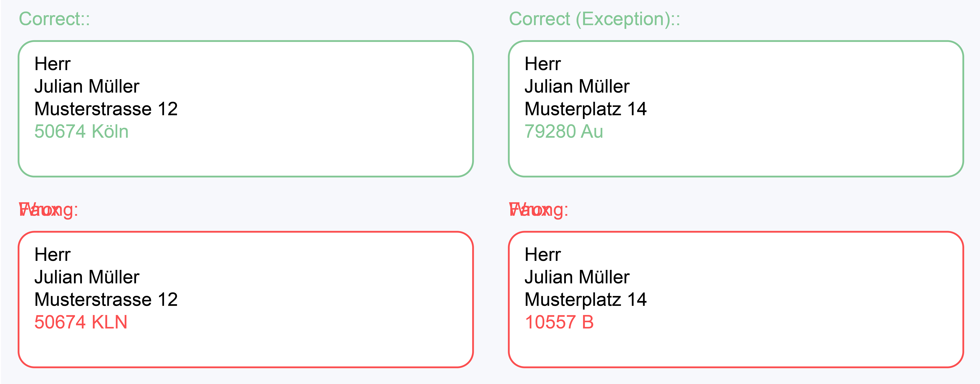The image size is (980, 384).
Task: Click "Musterplatz 14" in the 10557 B box
Action: 585,300
